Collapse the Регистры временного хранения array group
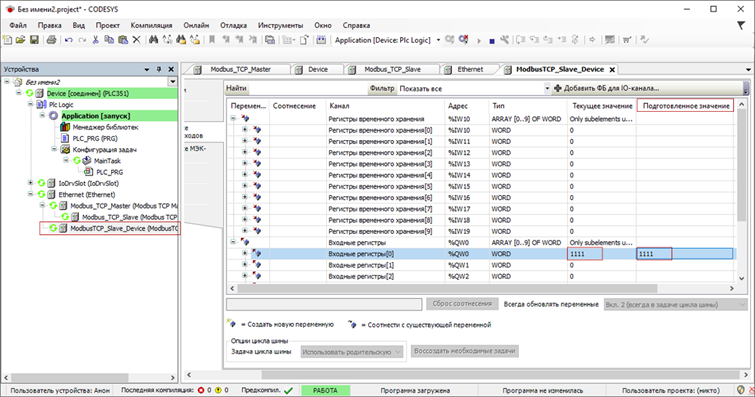 click(x=233, y=119)
